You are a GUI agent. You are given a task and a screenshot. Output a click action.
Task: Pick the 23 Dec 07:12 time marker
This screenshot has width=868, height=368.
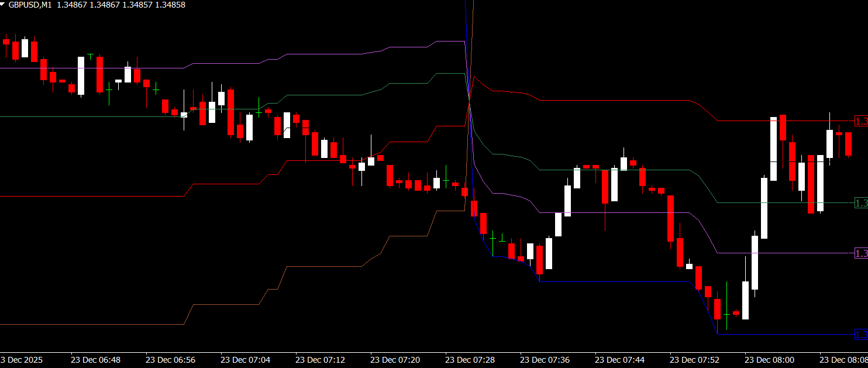coord(320,359)
